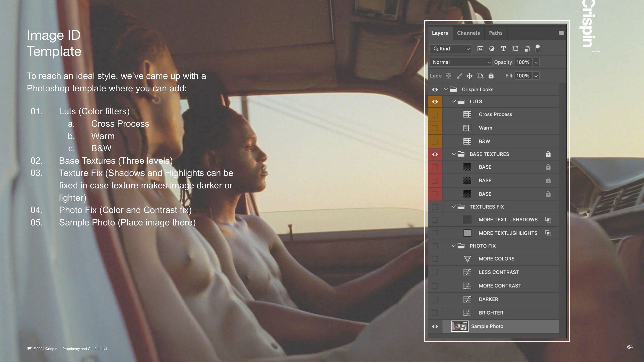The image size is (644, 362).
Task: Open the Layers panel menu icon
Action: pyautogui.click(x=561, y=33)
